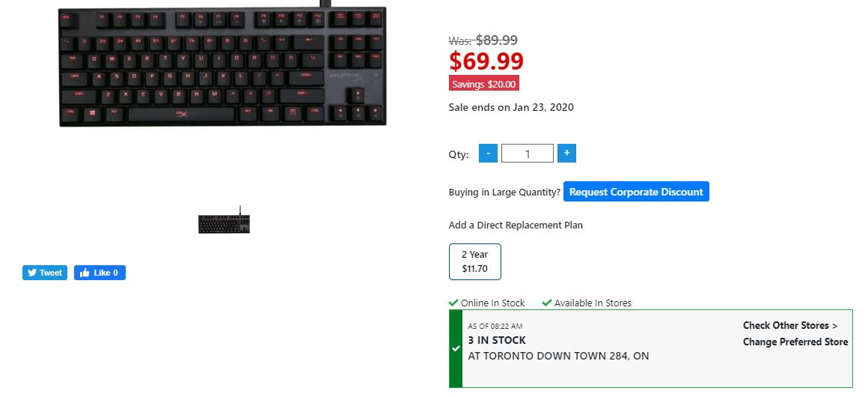868x397 pixels.
Task: Click the red Savings $20.00 badge
Action: click(484, 84)
